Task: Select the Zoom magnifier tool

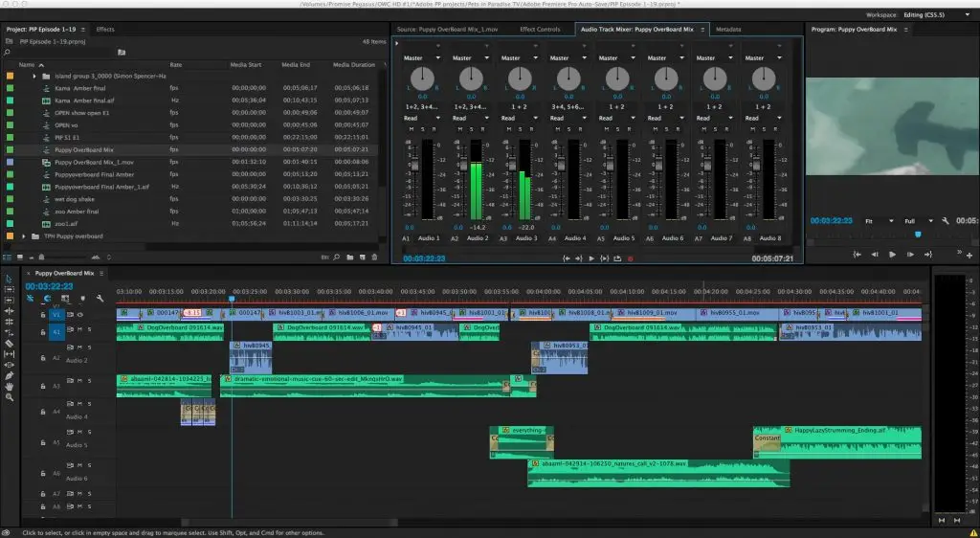Action: click(9, 397)
